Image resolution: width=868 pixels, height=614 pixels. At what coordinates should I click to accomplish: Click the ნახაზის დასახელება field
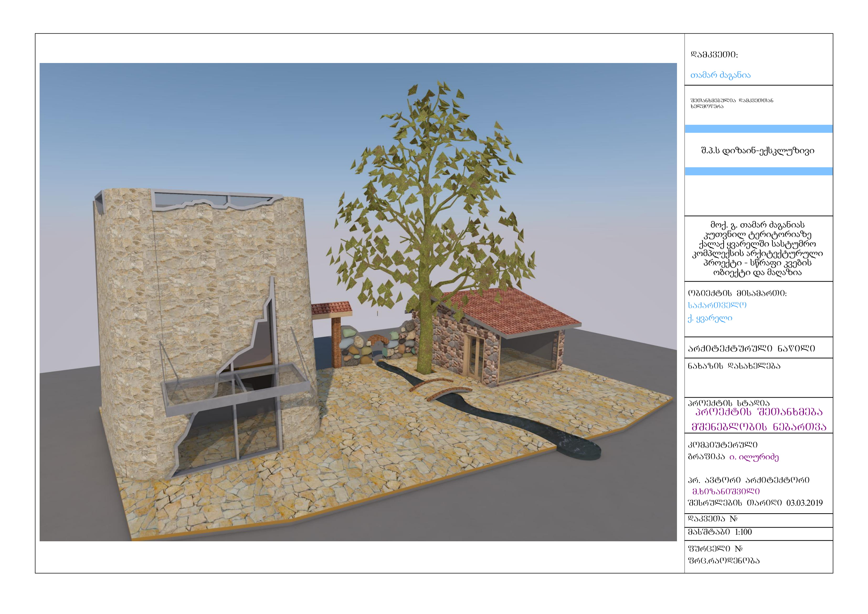tap(734, 366)
